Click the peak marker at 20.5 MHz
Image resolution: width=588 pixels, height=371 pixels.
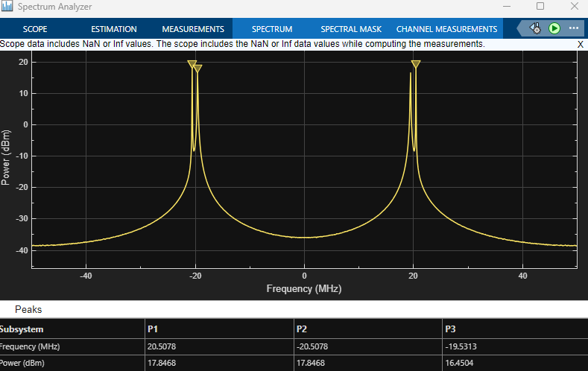[x=416, y=65]
